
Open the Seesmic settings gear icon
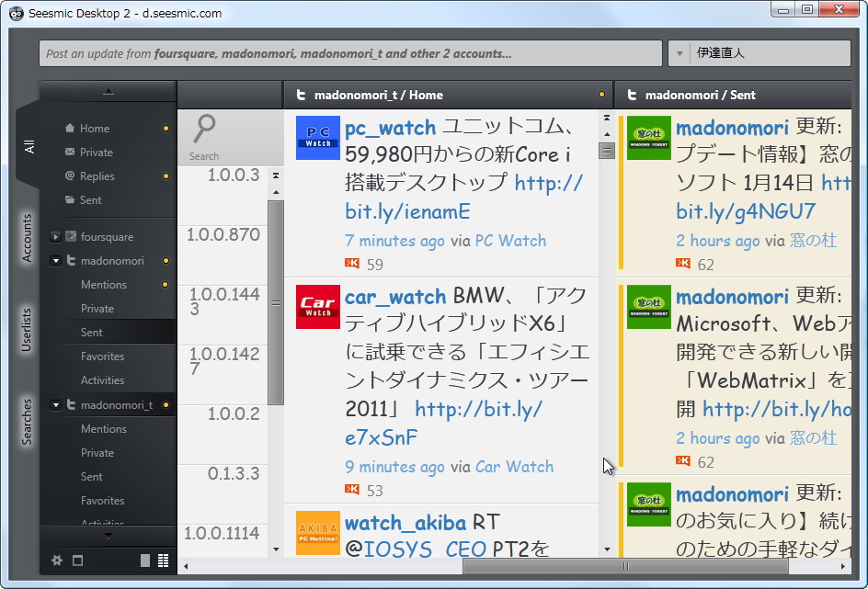pyautogui.click(x=56, y=560)
